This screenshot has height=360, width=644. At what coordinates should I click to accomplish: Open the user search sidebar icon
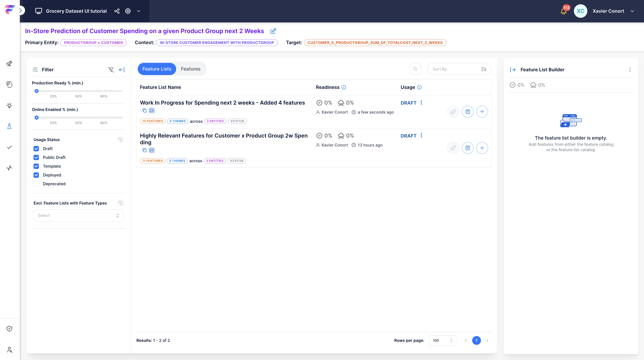click(9, 350)
